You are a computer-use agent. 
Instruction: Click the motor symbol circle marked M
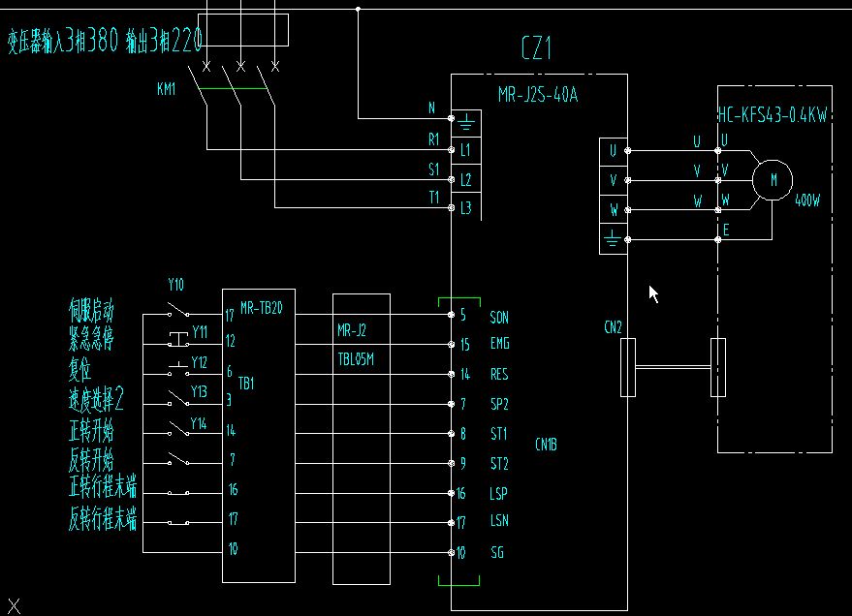click(x=773, y=180)
